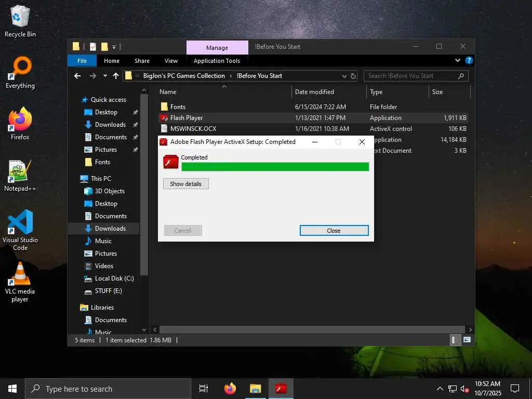
Task: Click the Flash Player setup taskbar icon
Action: click(x=281, y=389)
